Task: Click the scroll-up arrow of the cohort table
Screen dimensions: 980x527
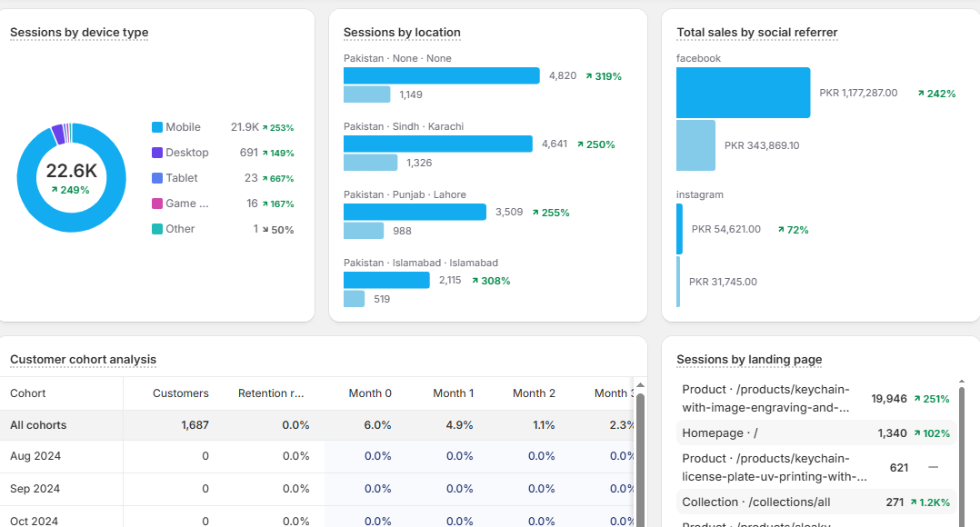Action: tap(640, 385)
